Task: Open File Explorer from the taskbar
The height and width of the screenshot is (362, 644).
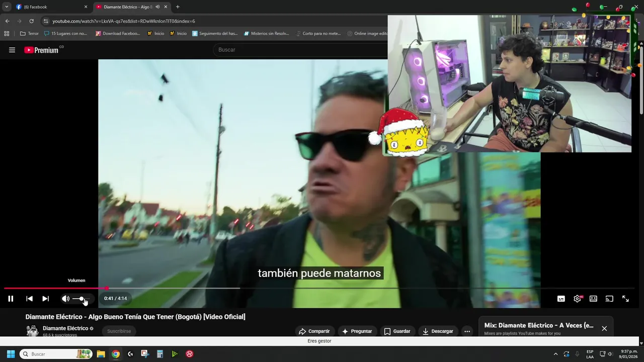Action: tap(101, 354)
